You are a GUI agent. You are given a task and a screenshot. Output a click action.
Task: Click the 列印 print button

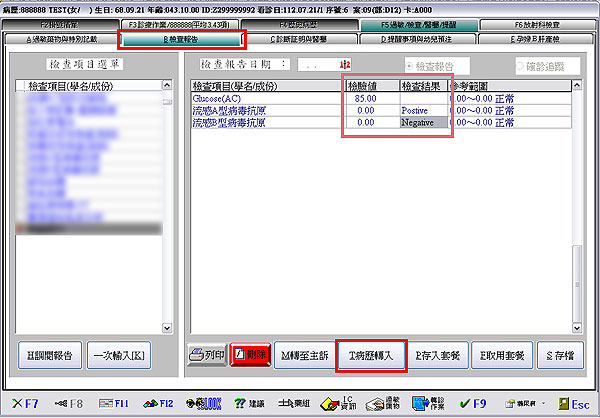(207, 356)
